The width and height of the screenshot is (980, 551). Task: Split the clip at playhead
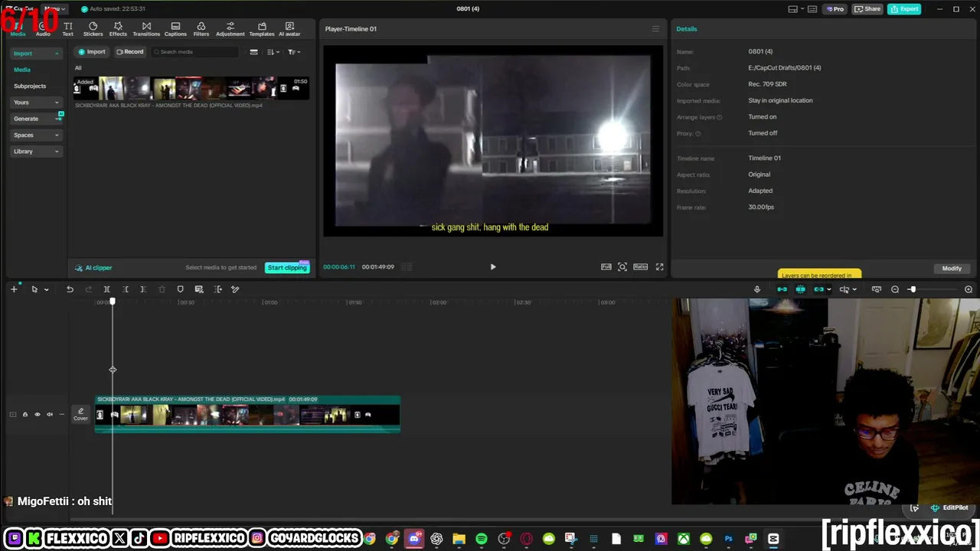tap(106, 289)
